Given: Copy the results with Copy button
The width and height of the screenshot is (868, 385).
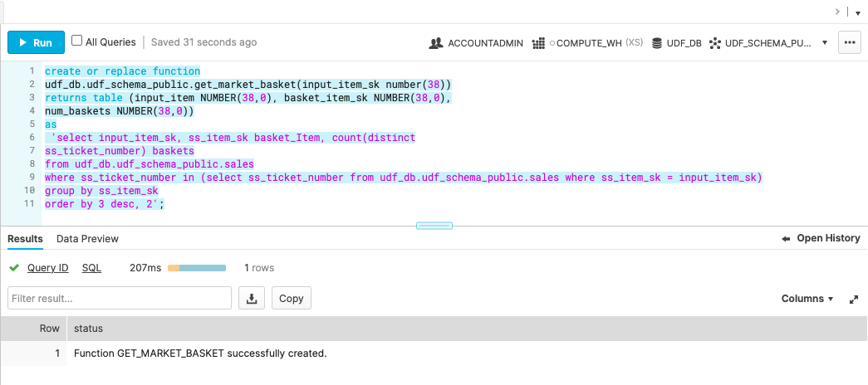Looking at the screenshot, I should pyautogui.click(x=291, y=298).
